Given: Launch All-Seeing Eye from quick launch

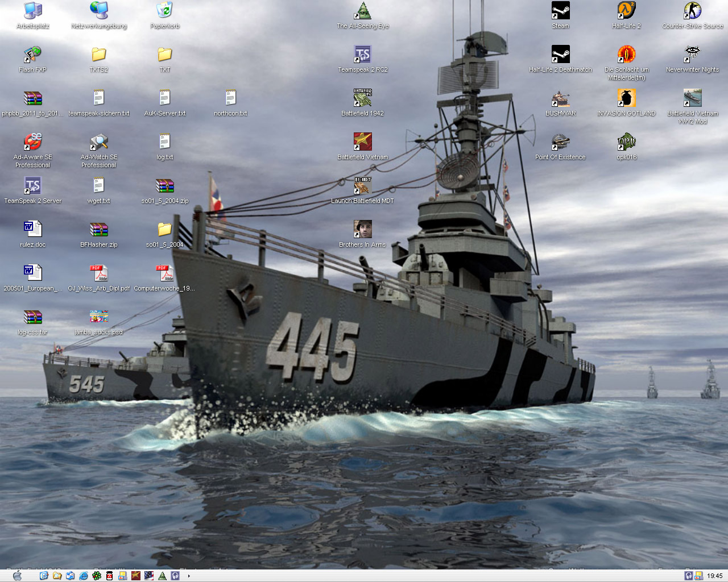Looking at the screenshot, I should [x=162, y=576].
